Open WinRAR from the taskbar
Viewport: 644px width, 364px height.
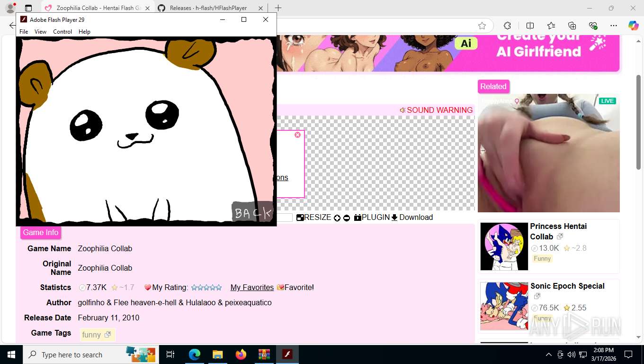[x=264, y=355]
